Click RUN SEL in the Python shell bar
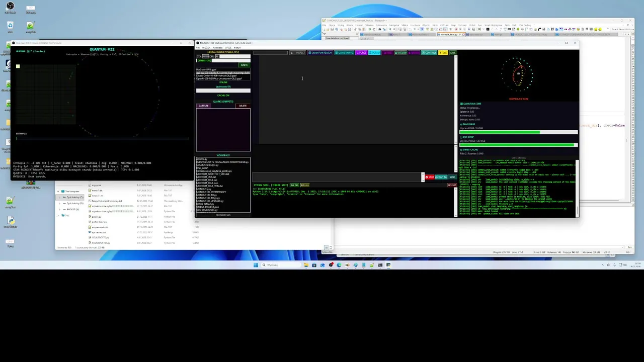The height and width of the screenshot is (362, 644). tap(294, 185)
